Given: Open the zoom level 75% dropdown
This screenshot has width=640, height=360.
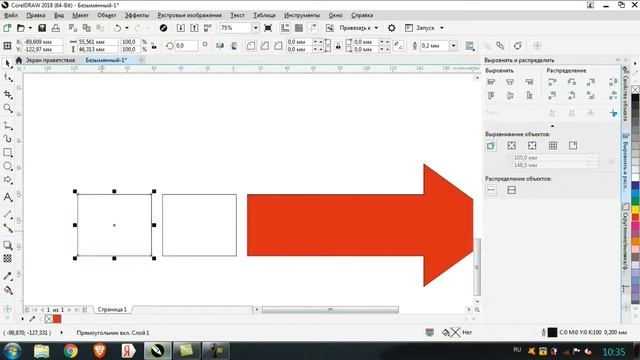Looking at the screenshot, I should coord(256,28).
